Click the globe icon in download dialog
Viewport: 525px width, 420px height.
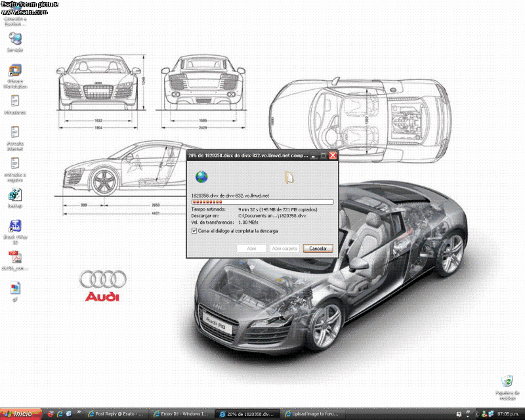pos(201,177)
